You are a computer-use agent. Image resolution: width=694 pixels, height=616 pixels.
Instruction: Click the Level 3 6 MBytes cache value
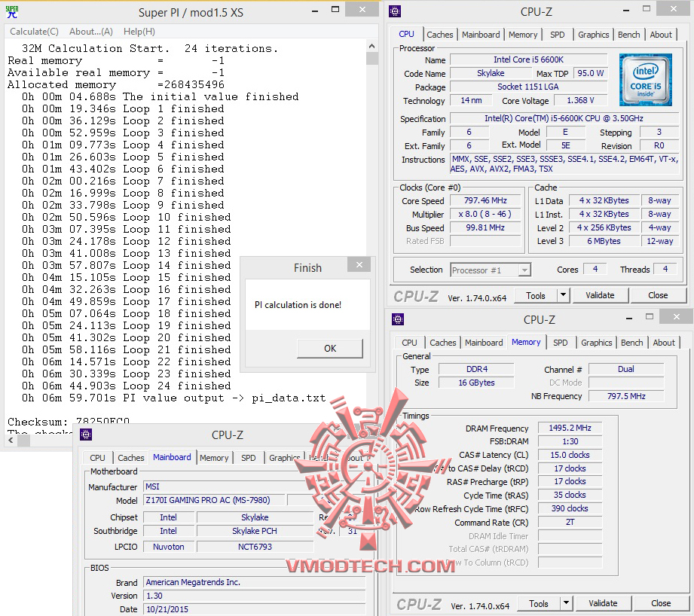(604, 241)
